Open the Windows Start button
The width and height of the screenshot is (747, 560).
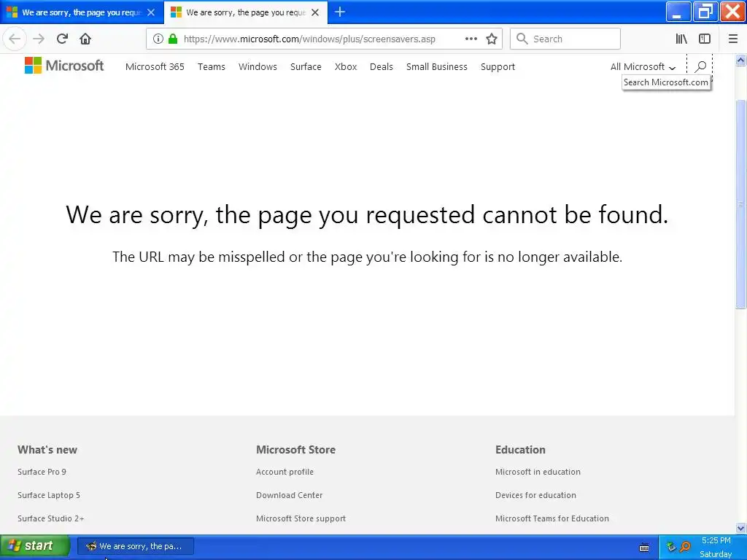pyautogui.click(x=34, y=545)
